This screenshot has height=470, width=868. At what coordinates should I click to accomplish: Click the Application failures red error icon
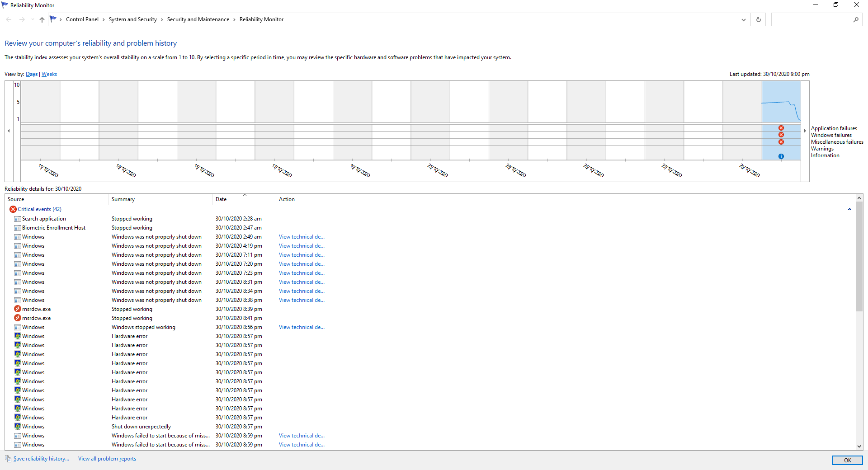pyautogui.click(x=781, y=128)
